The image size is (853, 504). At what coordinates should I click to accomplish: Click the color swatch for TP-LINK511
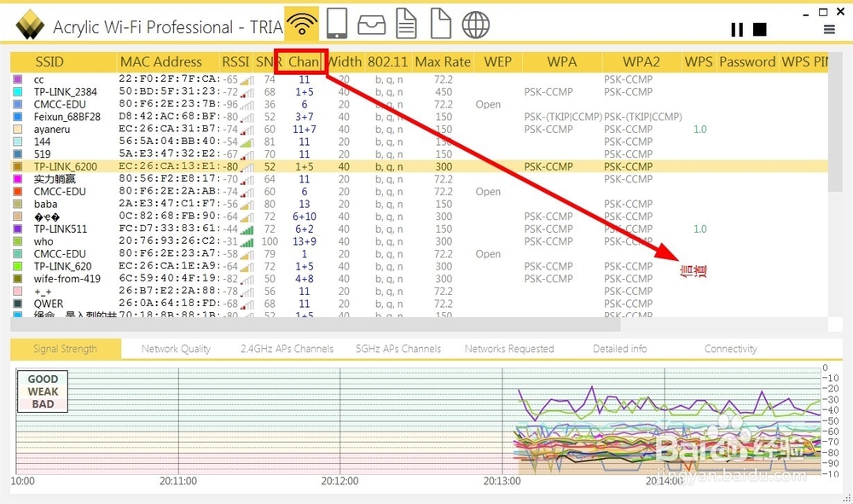17,229
